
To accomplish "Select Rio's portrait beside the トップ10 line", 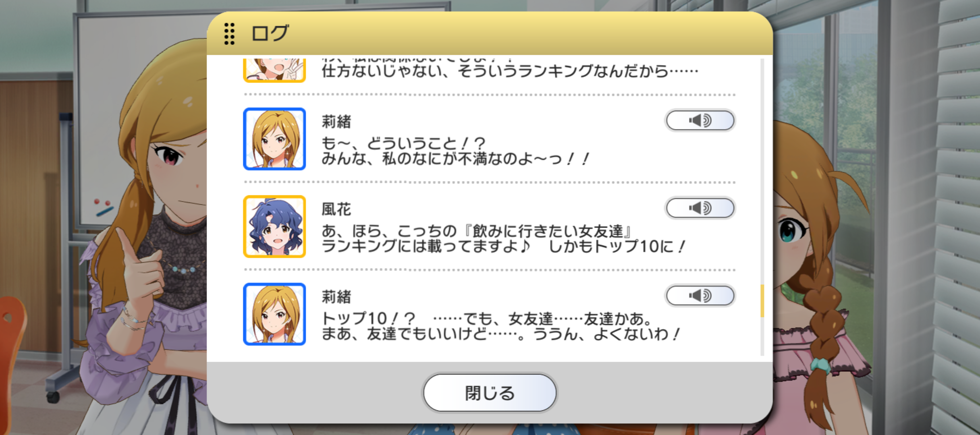I will (274, 314).
